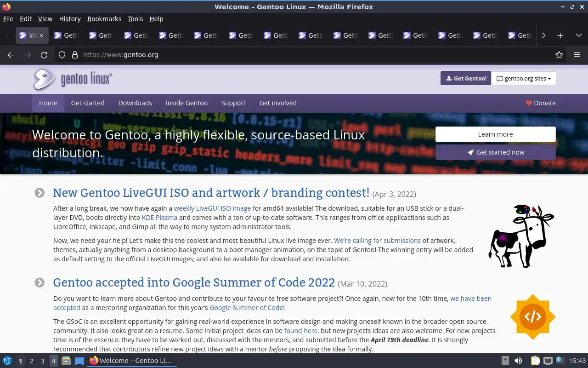Click the heart icon beside Donate
This screenshot has height=368, width=588.
(529, 103)
